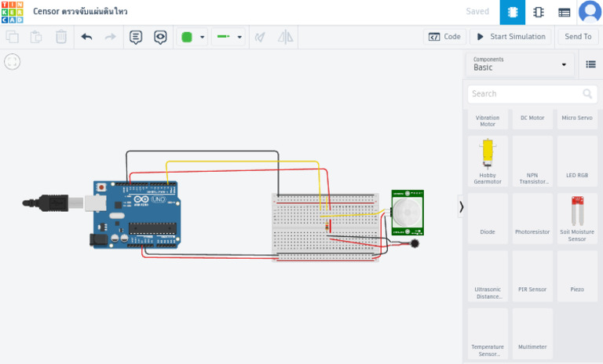Open the Code editor
Screen dimensions: 603x364
tap(444, 37)
